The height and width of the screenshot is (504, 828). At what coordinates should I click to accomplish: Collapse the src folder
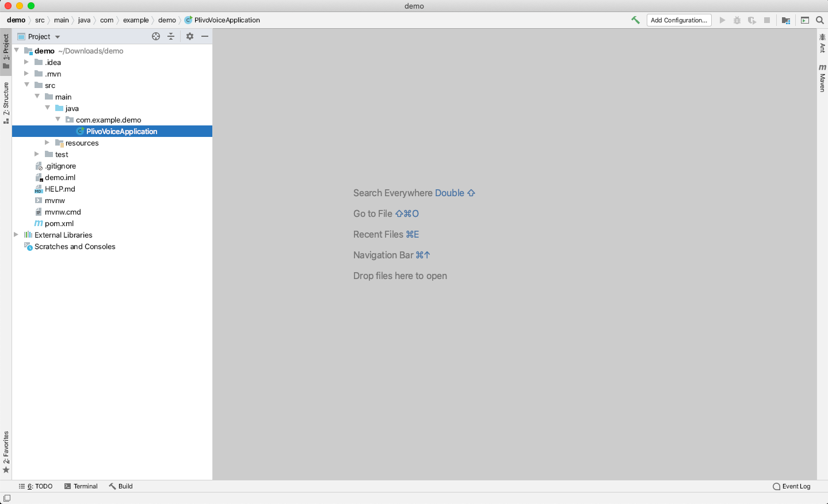click(26, 85)
